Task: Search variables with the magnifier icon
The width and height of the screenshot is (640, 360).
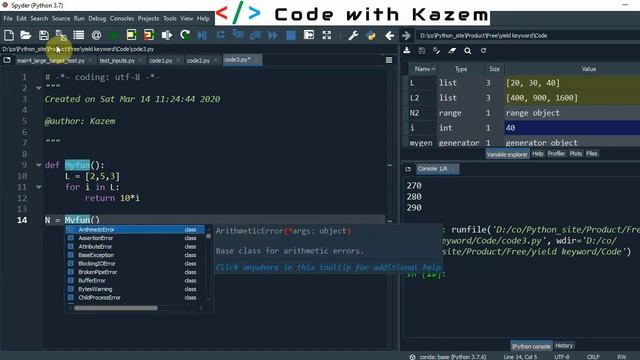Action: pos(468,51)
